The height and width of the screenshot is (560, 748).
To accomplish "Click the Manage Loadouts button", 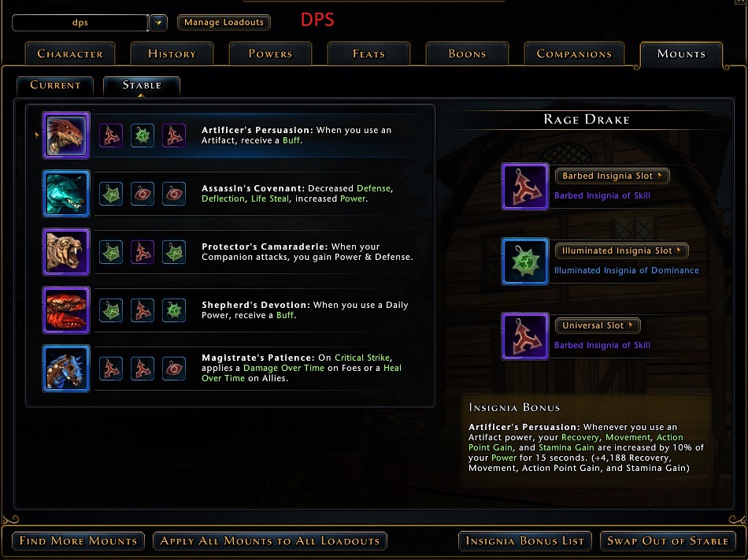I will click(x=224, y=22).
